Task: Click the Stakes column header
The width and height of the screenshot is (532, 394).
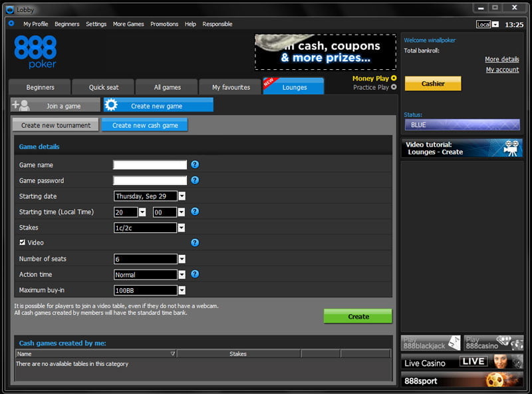Action: click(238, 353)
